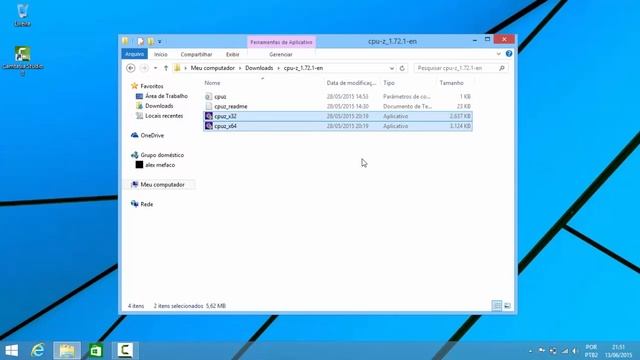Screen dimensions: 640x360
Task: Click File Explorer taskbar button
Action: click(x=67, y=350)
